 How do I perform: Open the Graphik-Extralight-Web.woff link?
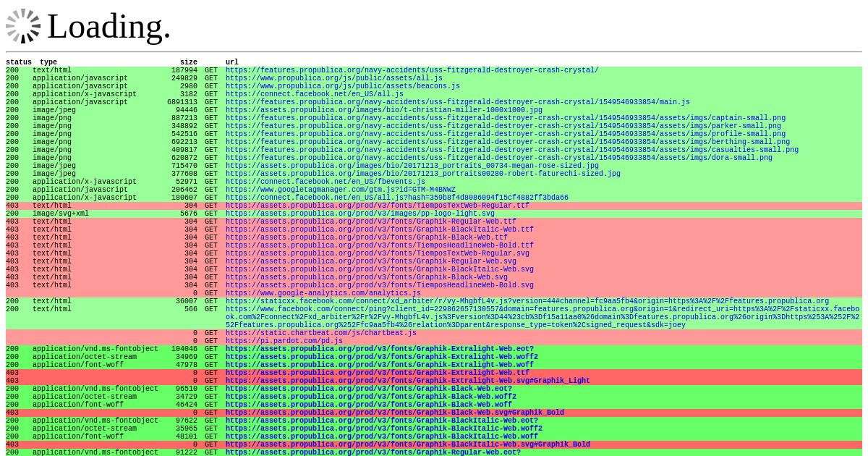(380, 365)
